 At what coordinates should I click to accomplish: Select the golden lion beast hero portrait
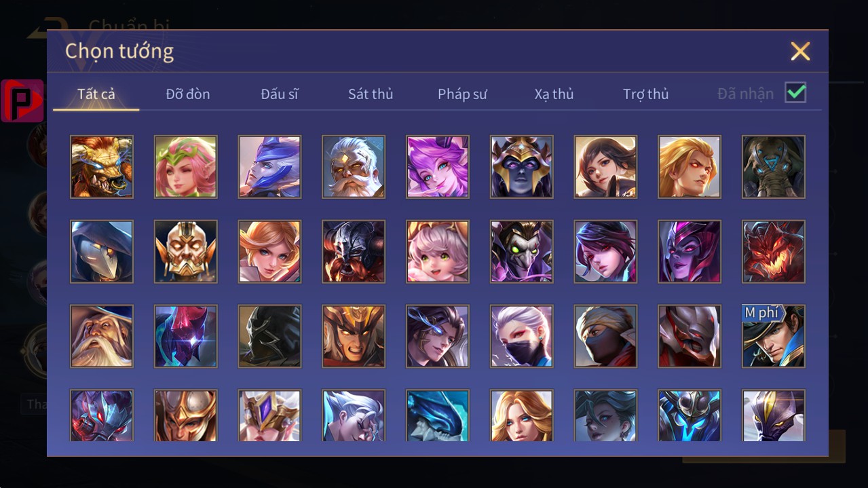point(102,167)
